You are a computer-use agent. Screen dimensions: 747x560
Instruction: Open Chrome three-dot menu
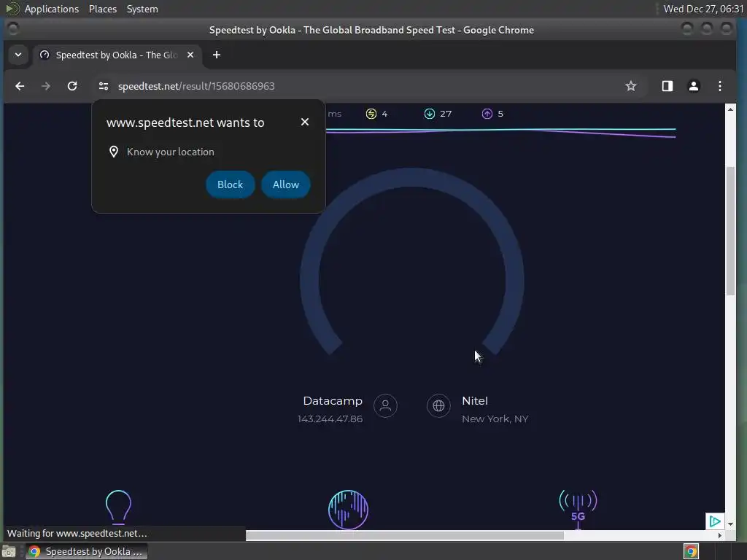(720, 86)
